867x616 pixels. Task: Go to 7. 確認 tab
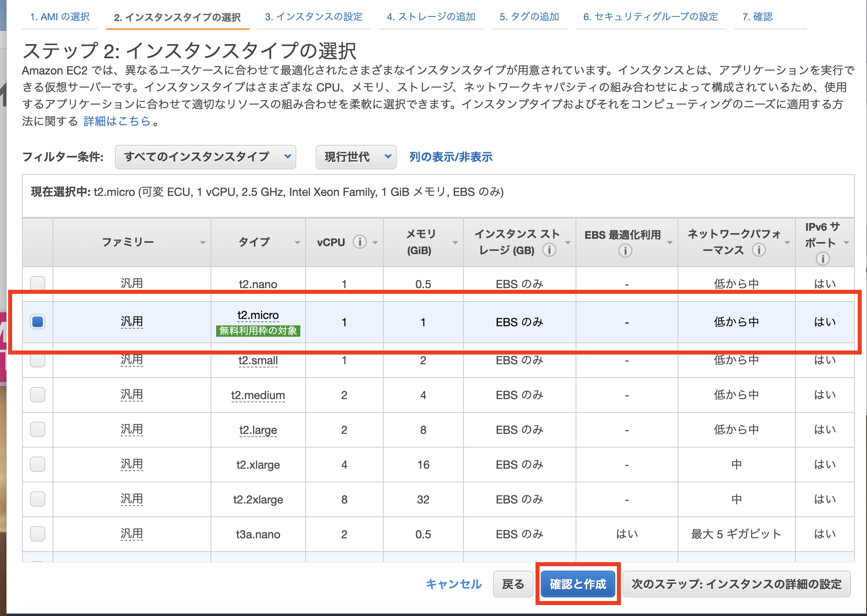tap(758, 17)
